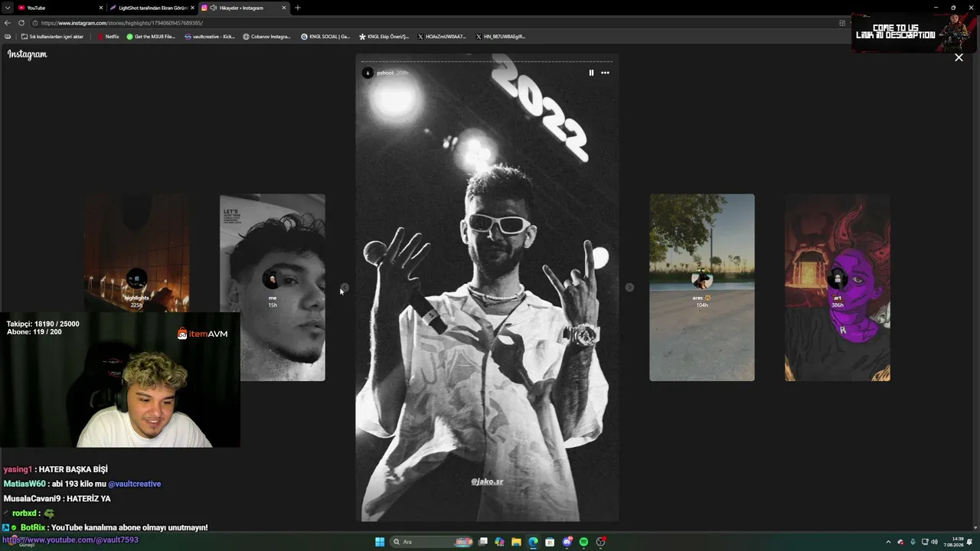Open File Explorer from the taskbar
The height and width of the screenshot is (551, 980).
(516, 542)
